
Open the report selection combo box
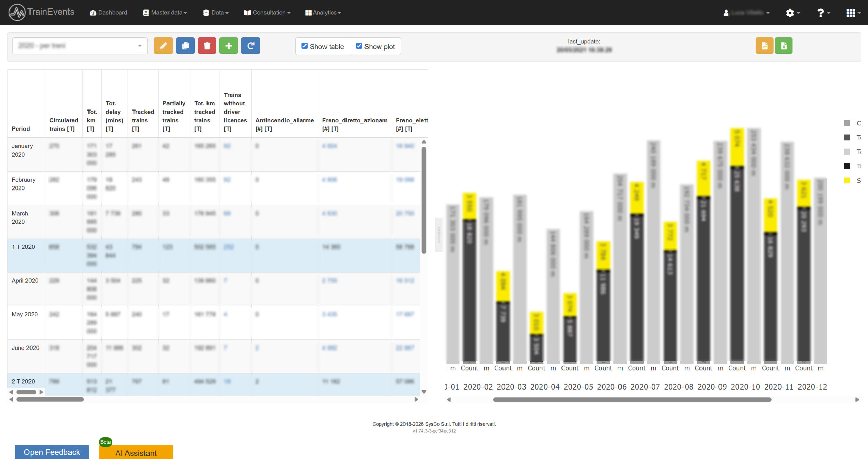(80, 46)
